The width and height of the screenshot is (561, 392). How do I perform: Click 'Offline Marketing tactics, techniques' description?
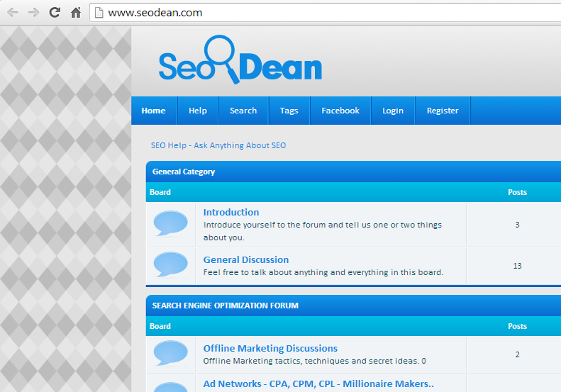pyautogui.click(x=314, y=361)
